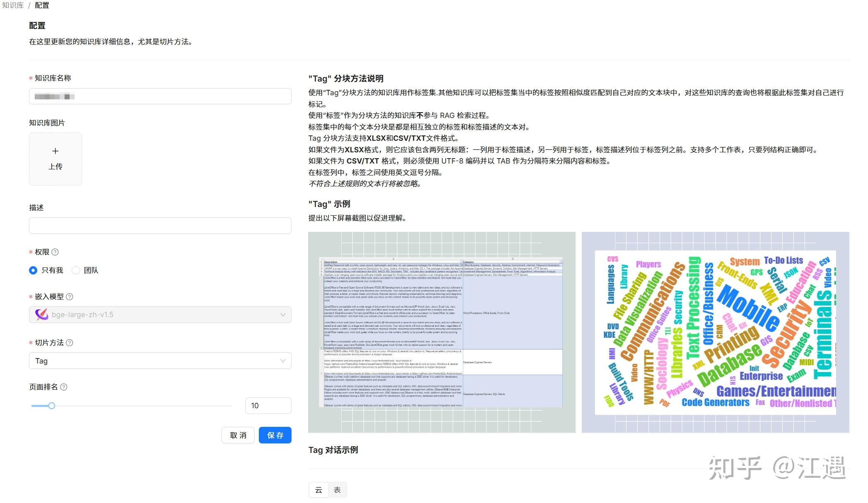Open the 知识库 breadcrumb link
Image resolution: width=868 pixels, height=503 pixels.
(12, 5)
